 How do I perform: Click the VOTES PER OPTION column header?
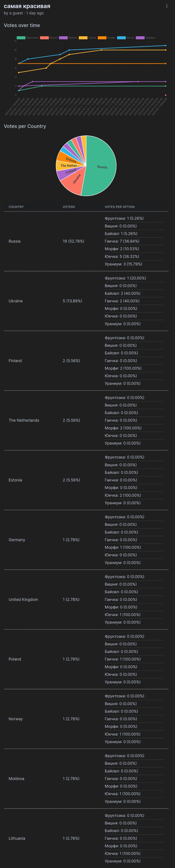point(119,207)
